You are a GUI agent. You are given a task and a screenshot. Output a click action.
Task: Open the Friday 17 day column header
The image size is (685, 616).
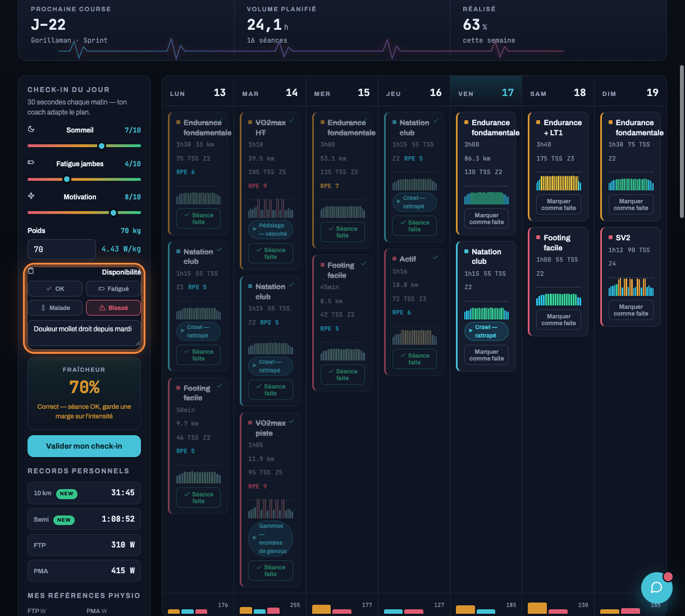click(486, 93)
